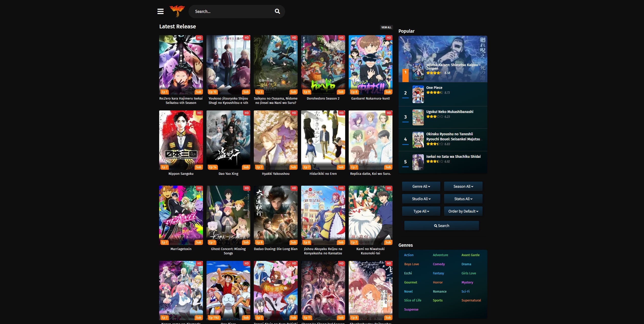The image size is (644, 324).
Task: Click Hyakki Yakoushou title text
Action: click(276, 174)
